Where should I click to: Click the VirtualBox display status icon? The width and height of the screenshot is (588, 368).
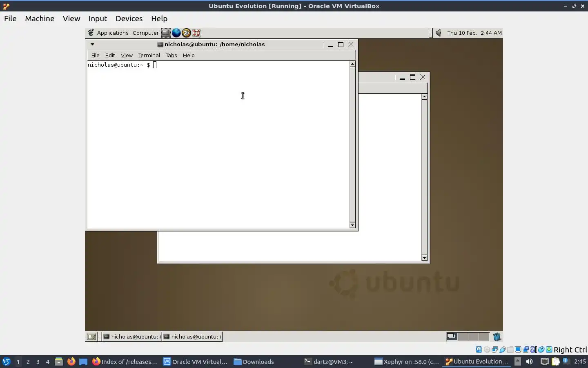tap(518, 350)
